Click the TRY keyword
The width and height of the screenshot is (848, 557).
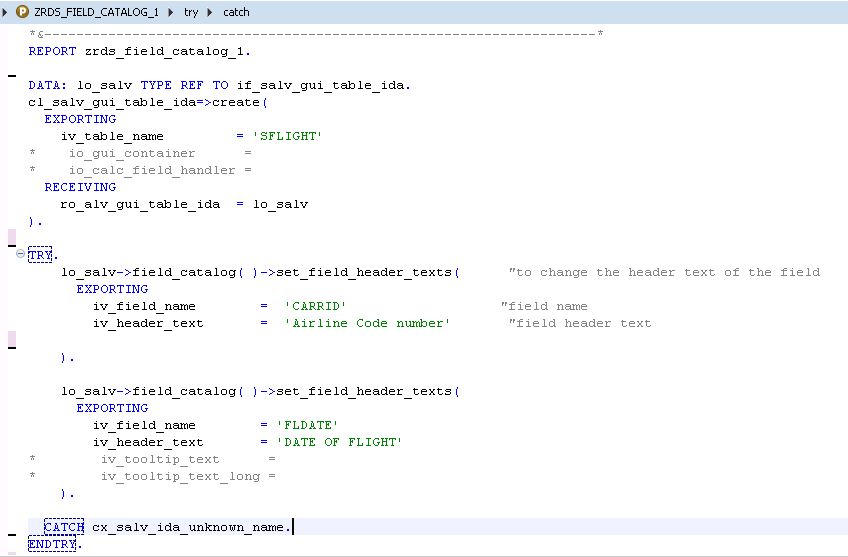40,255
